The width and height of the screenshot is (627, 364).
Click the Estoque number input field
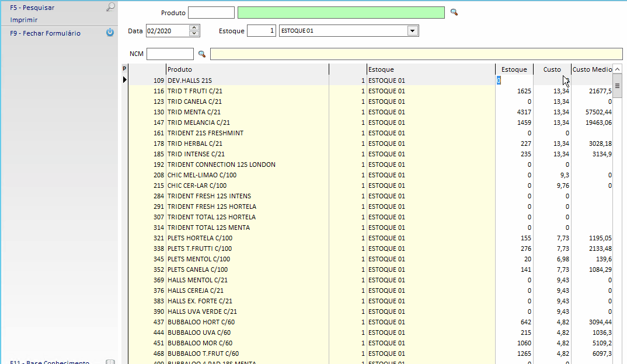point(261,31)
